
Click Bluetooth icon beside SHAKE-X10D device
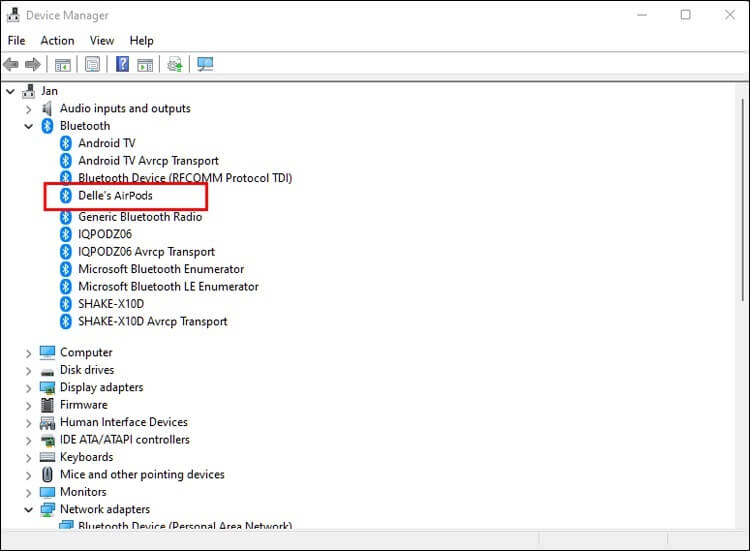pyautogui.click(x=66, y=304)
